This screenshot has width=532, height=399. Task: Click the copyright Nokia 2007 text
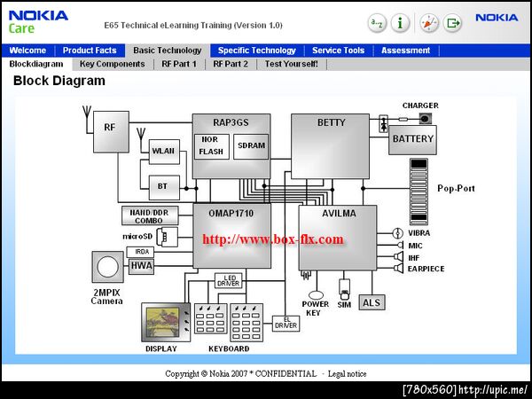[240, 374]
